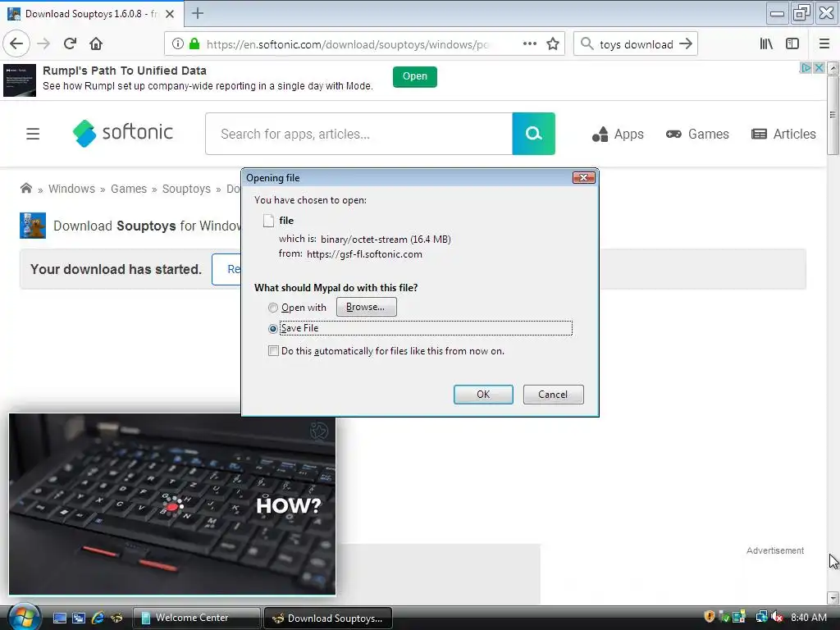
Task: Check Do this automatically for files
Action: 273,351
